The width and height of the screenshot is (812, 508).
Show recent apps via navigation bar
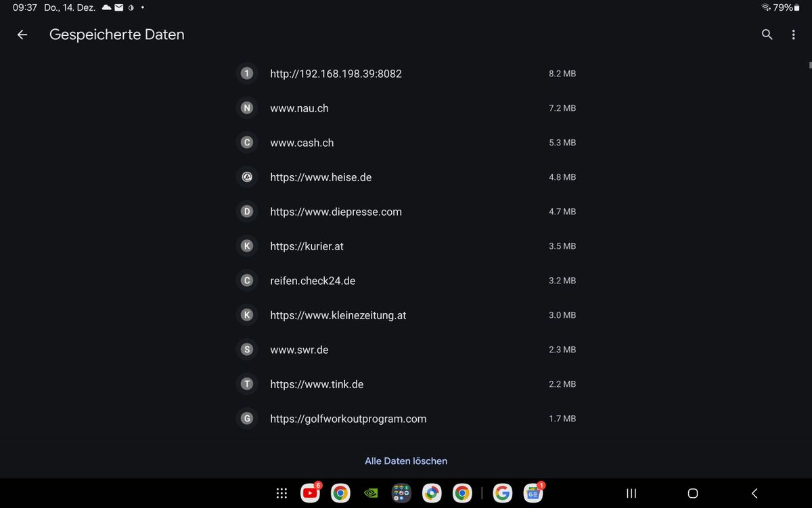click(631, 493)
